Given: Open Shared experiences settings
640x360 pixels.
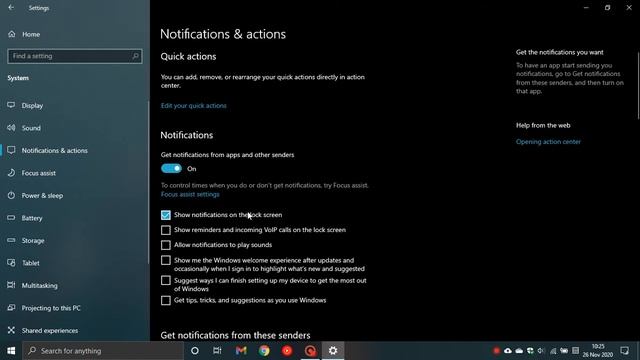Looking at the screenshot, I should click(x=75, y=330).
